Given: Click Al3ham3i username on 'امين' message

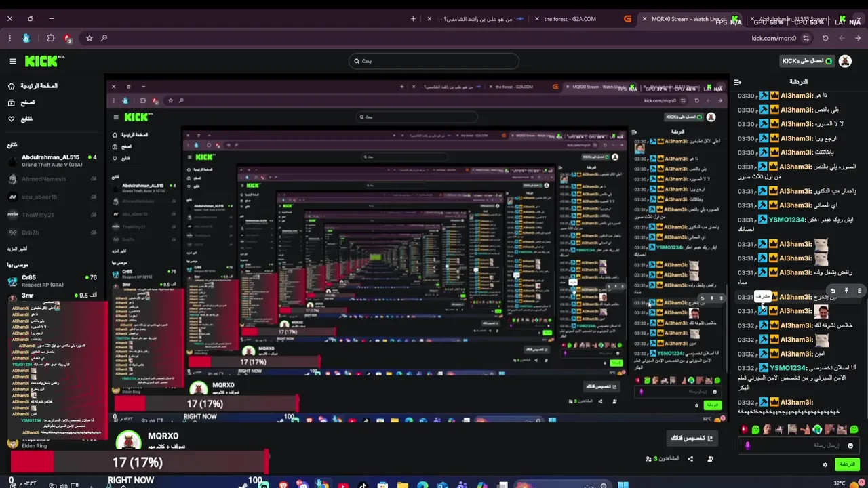Looking at the screenshot, I should pos(796,354).
